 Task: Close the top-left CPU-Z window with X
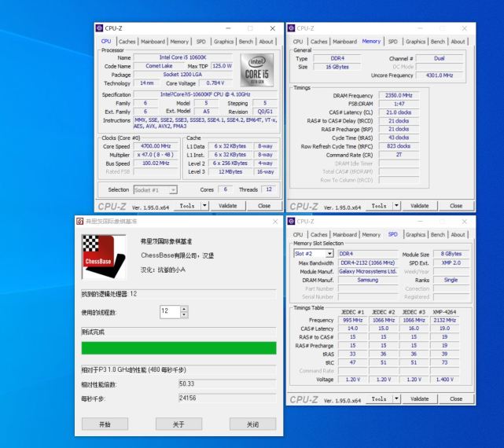(273, 28)
